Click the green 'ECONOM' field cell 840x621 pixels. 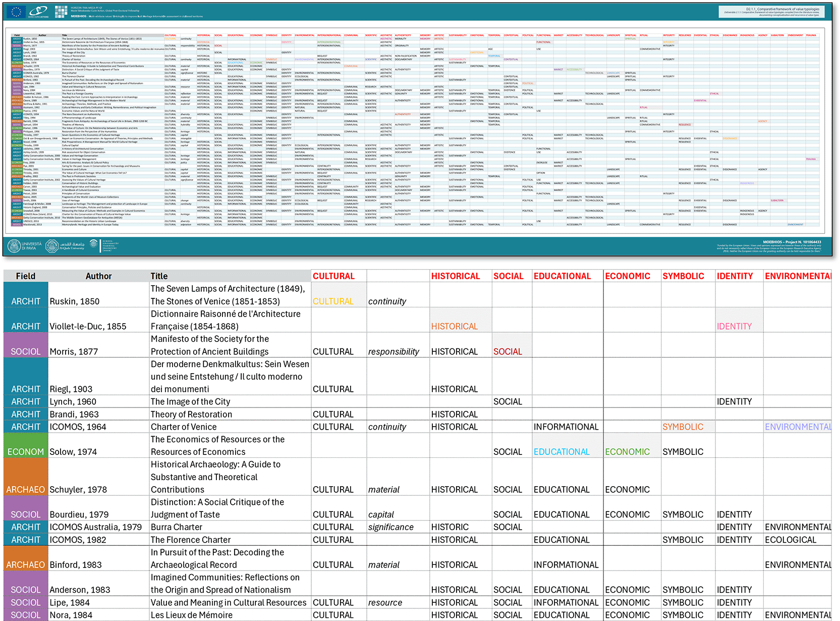[x=26, y=445]
